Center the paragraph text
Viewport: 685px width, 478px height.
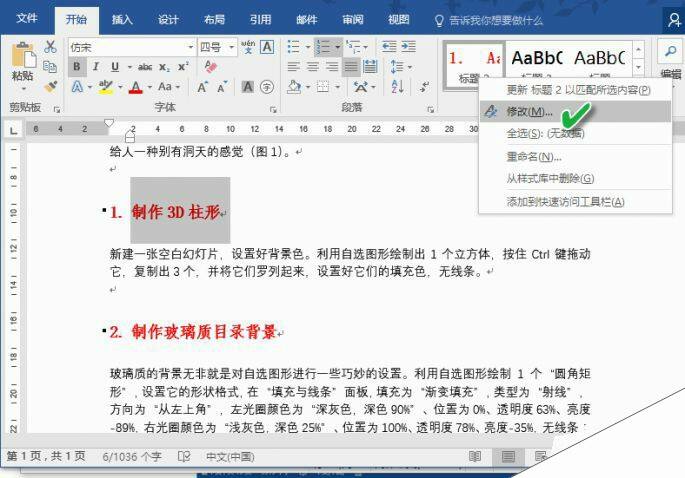(x=313, y=67)
